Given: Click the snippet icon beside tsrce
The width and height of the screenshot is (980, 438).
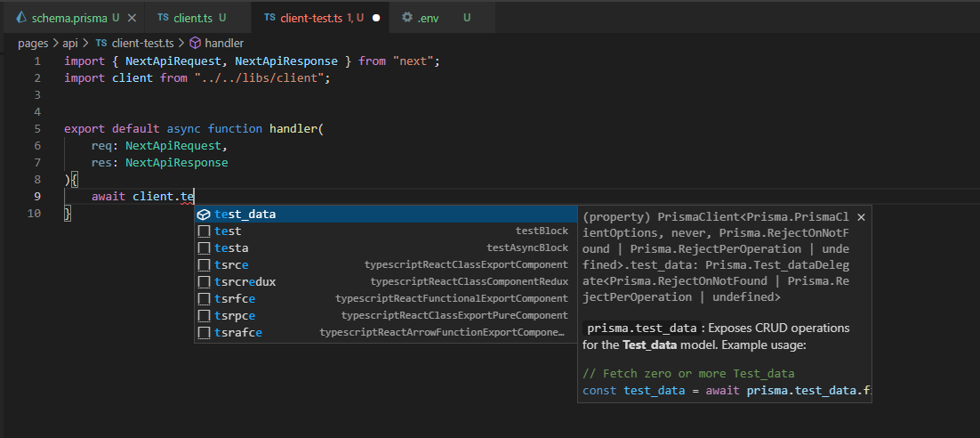Looking at the screenshot, I should pos(204,265).
